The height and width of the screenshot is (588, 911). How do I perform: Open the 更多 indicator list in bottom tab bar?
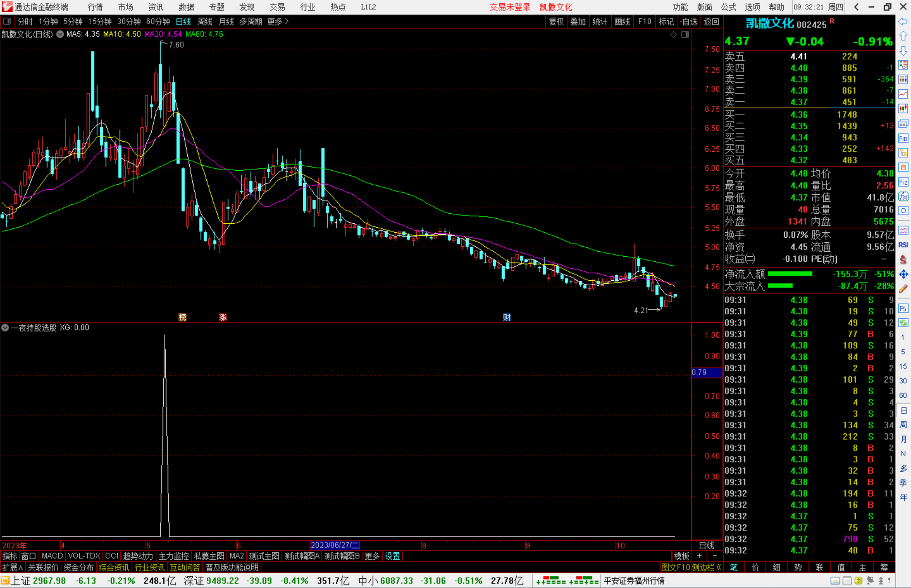[372, 556]
